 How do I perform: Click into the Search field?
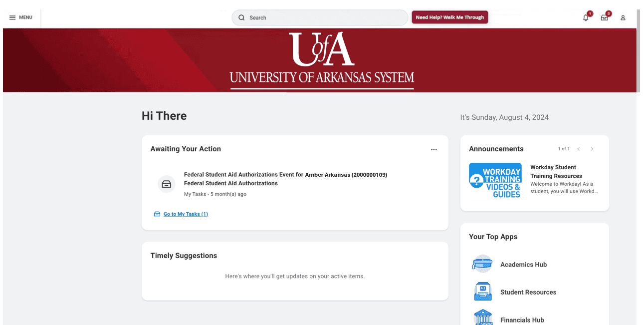click(x=320, y=17)
